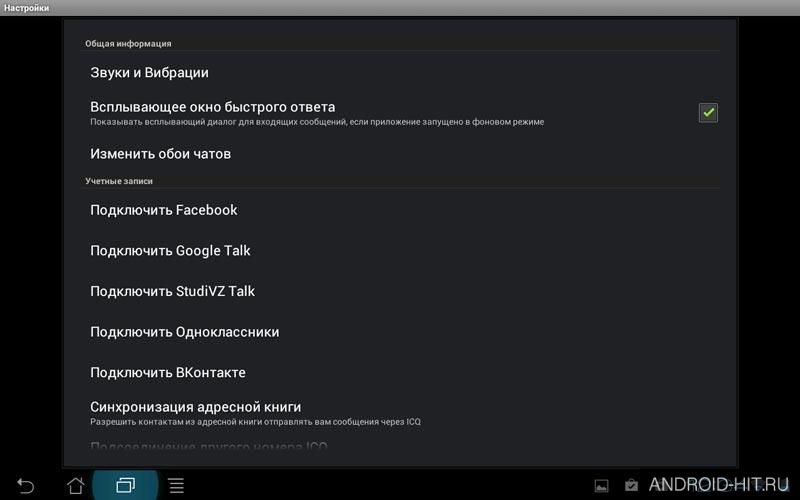The image size is (800, 500).
Task: Select Подключить Google Talk option
Action: (x=400, y=251)
